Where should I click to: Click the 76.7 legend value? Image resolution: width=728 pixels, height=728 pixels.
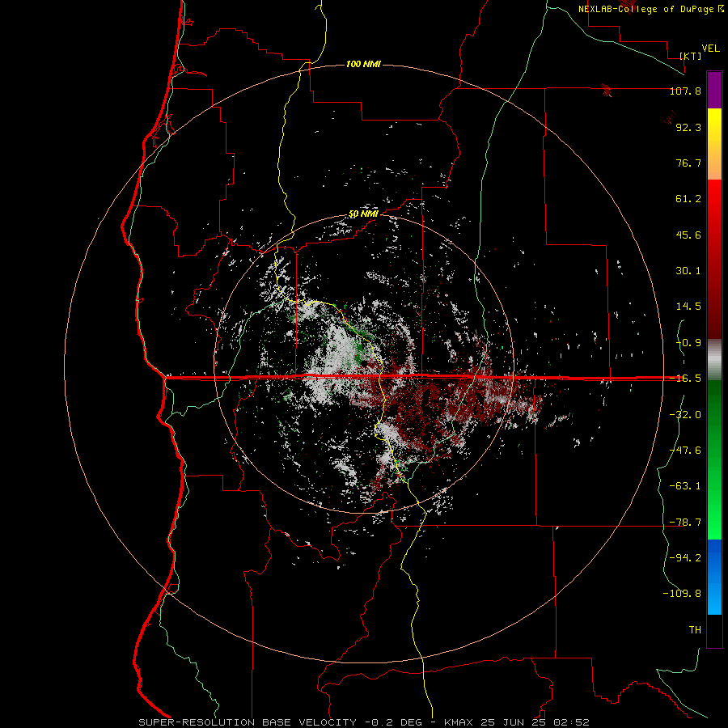[688, 163]
